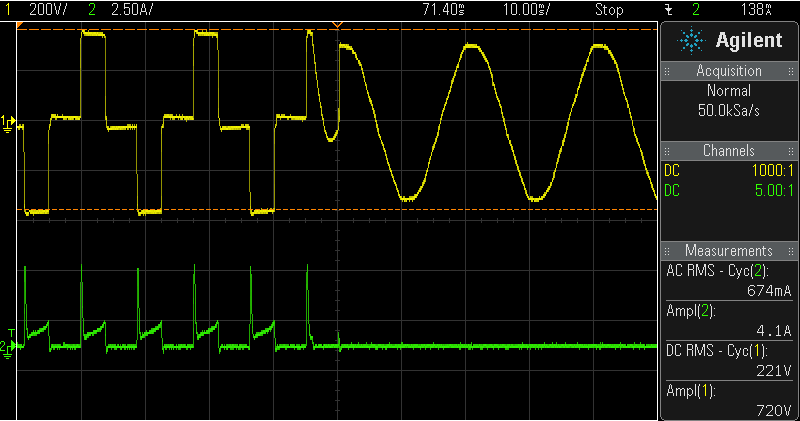This screenshot has height=421, width=800.
Task: Click the falling edge trigger icon
Action: pyautogui.click(x=669, y=9)
